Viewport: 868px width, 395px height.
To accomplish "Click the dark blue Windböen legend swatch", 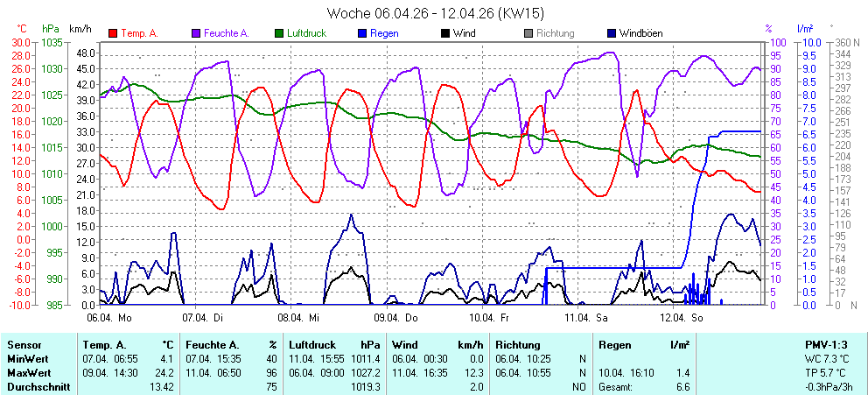I will click(x=611, y=34).
